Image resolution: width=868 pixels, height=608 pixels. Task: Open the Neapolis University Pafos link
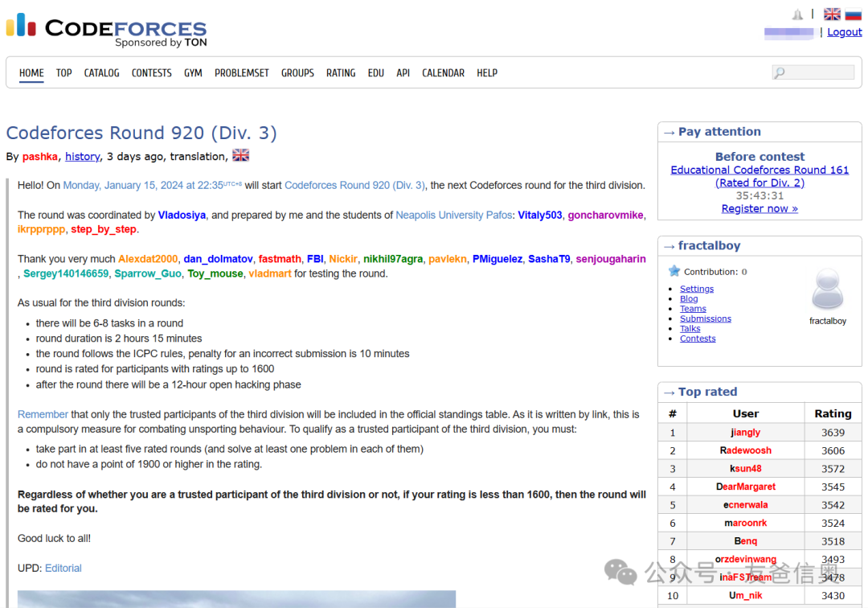point(454,215)
